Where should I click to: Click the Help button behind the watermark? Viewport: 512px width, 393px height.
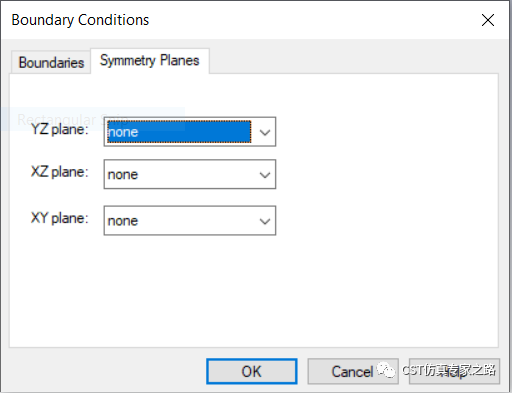[x=454, y=371]
